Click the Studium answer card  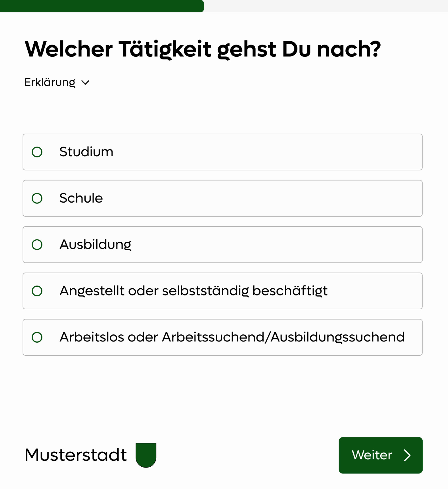pos(222,151)
